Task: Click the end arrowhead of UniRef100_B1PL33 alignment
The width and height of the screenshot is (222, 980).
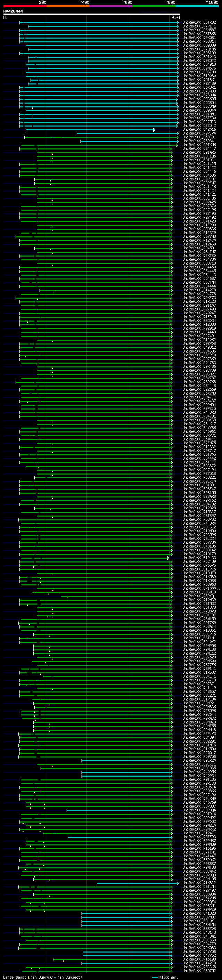Action: 168,558
